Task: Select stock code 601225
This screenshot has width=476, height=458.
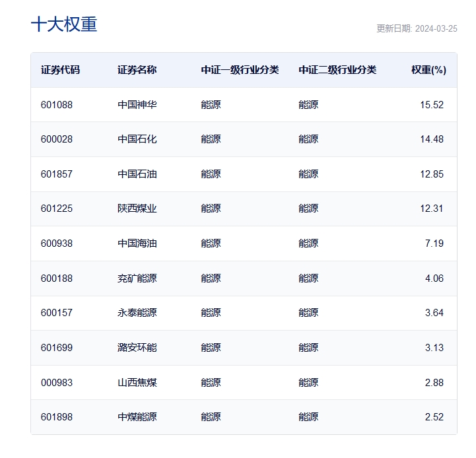Action: point(57,208)
